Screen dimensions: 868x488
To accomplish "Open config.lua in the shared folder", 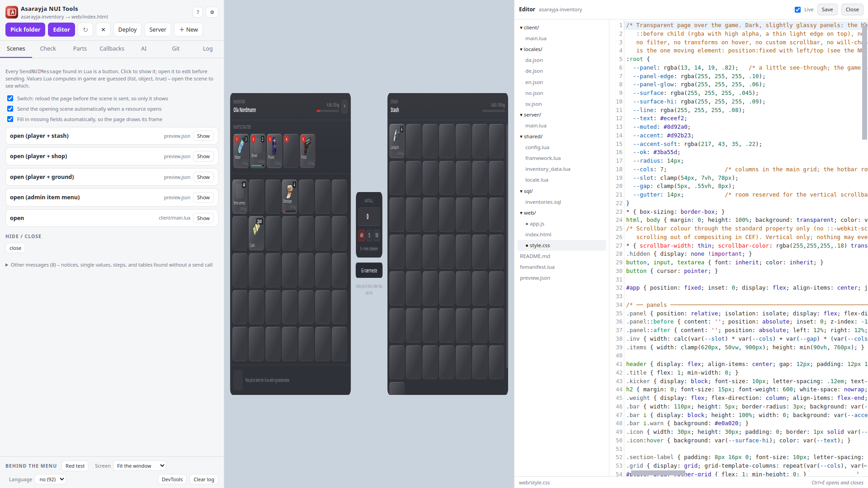I will click(537, 147).
